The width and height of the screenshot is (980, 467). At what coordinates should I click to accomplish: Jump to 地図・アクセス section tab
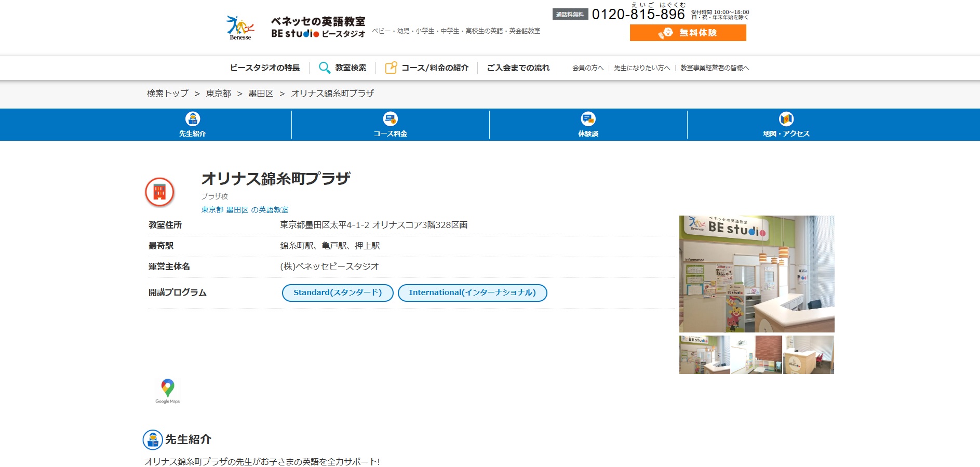click(786, 125)
